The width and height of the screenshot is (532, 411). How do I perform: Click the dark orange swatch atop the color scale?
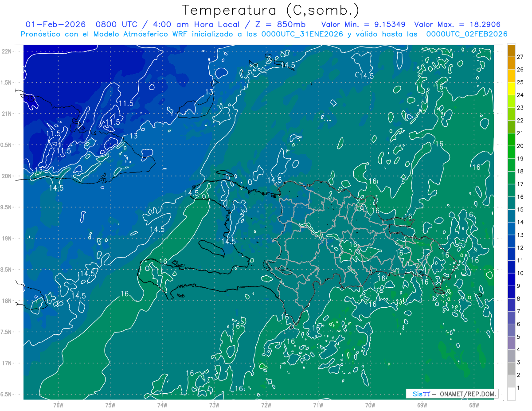tap(511, 51)
